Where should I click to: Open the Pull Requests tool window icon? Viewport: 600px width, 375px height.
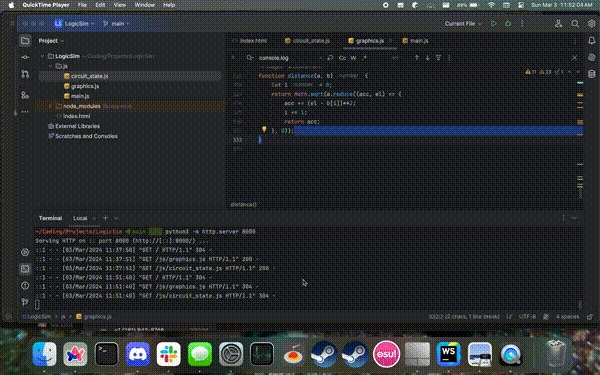coord(25,74)
